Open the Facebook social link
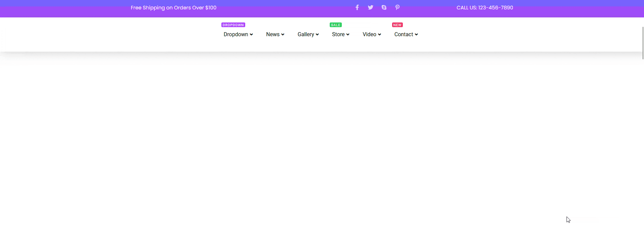Screen dimensions: 644x243 click(357, 7)
